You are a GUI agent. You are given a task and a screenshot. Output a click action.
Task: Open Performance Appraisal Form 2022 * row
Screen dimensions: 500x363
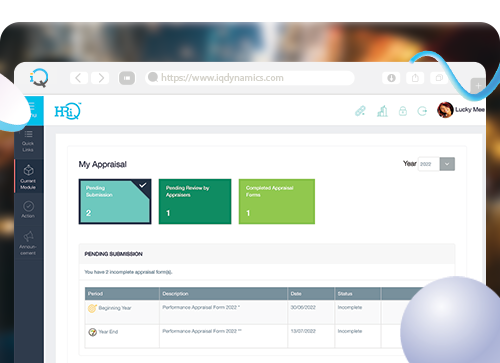click(201, 307)
